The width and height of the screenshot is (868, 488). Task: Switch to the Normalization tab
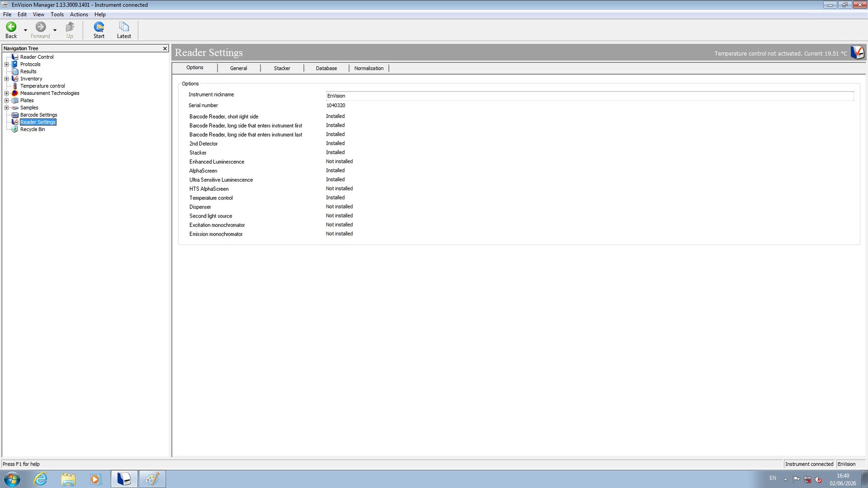click(369, 68)
